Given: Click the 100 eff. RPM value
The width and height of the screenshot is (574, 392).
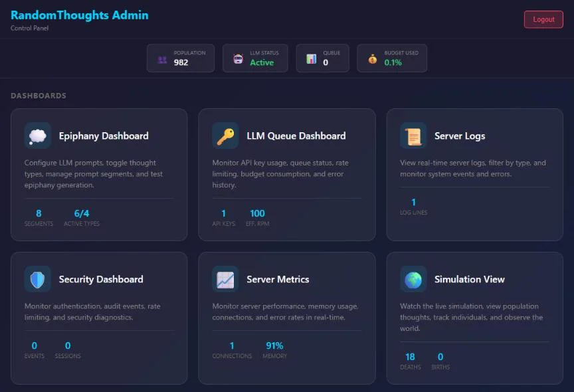Looking at the screenshot, I should 257,213.
